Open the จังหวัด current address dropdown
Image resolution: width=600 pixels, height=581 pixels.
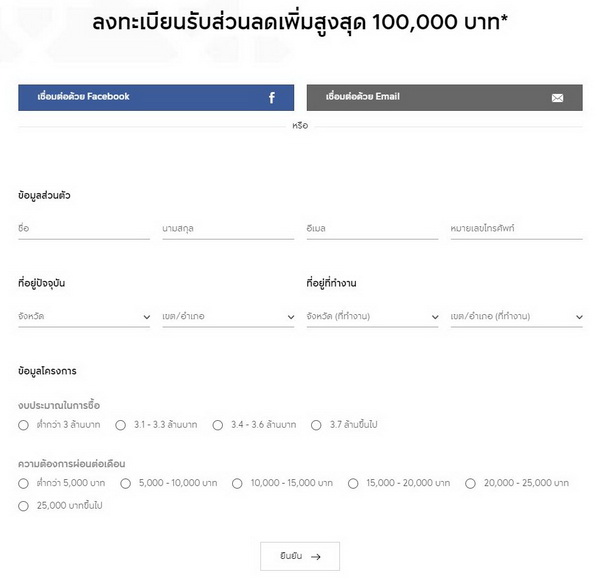pos(84,317)
